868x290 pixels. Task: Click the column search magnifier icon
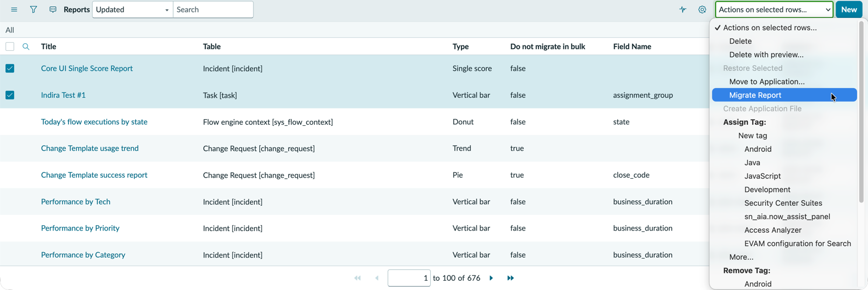point(26,47)
